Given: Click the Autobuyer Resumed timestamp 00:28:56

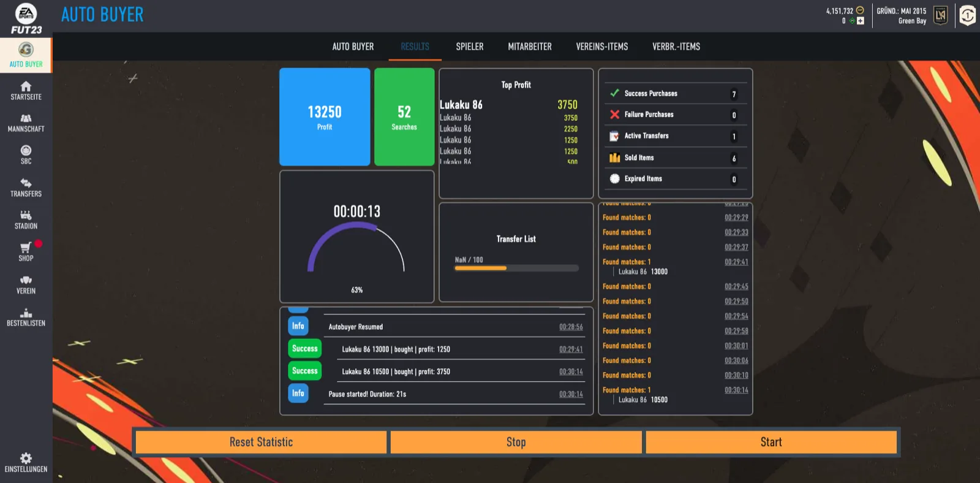Looking at the screenshot, I should pyautogui.click(x=571, y=327).
